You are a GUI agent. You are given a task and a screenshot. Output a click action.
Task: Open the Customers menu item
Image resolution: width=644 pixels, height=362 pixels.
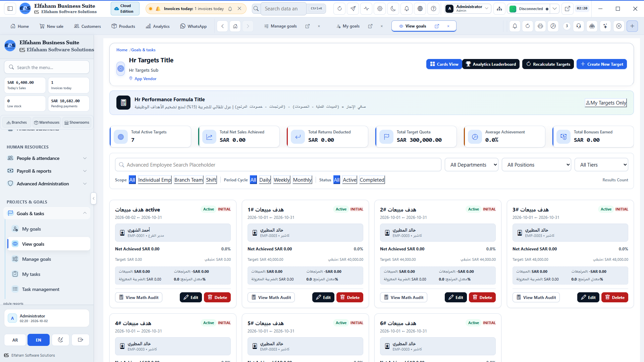(x=87, y=26)
